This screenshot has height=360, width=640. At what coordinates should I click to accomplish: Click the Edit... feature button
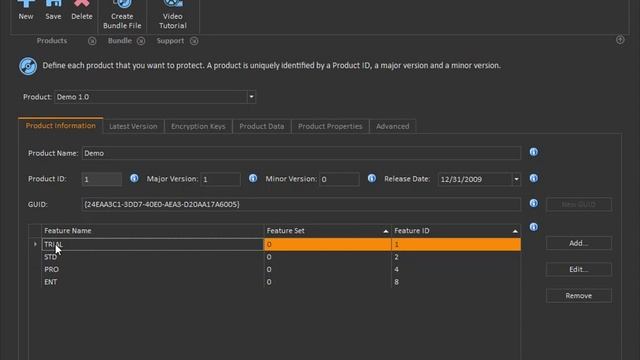coord(579,269)
